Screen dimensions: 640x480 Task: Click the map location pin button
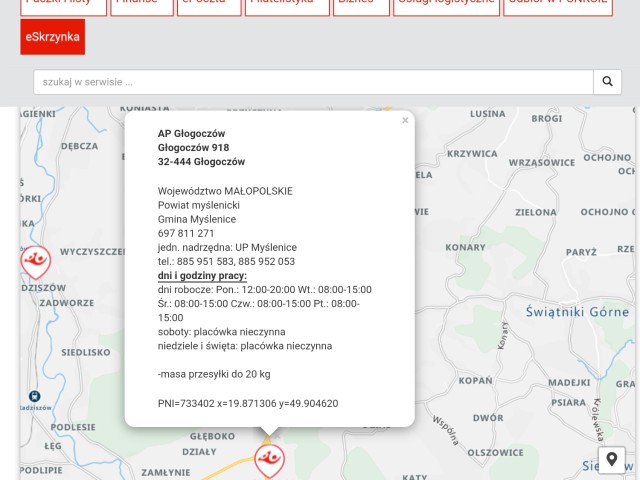pyautogui.click(x=611, y=460)
